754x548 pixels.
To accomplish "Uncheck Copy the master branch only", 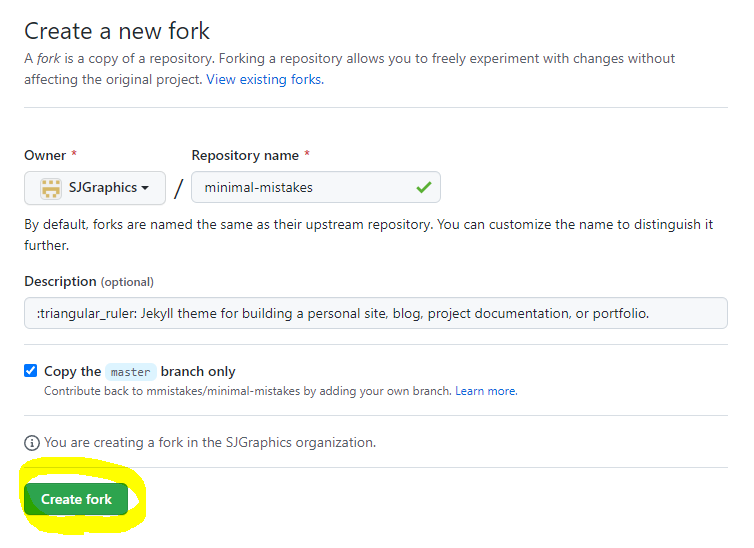I will tap(31, 371).
